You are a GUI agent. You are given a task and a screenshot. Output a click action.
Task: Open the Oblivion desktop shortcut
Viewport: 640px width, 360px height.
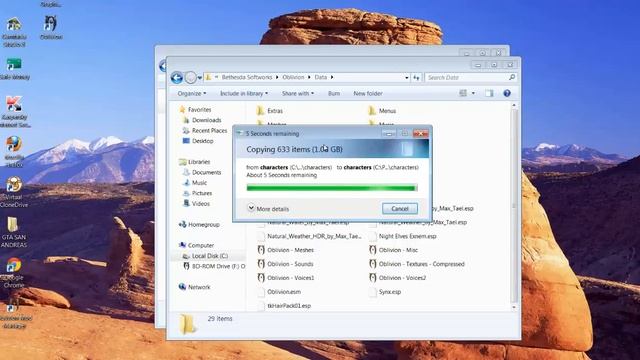[x=51, y=27]
